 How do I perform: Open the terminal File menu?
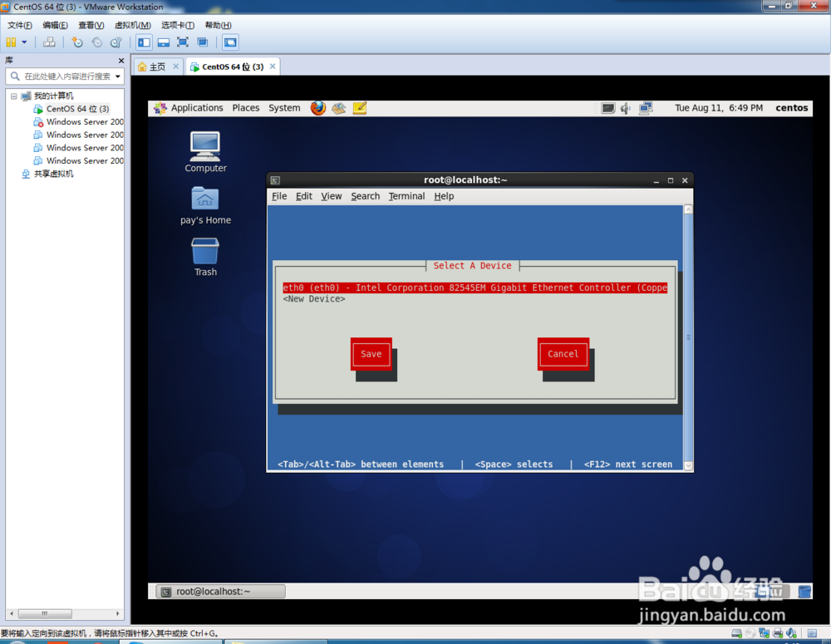click(278, 196)
